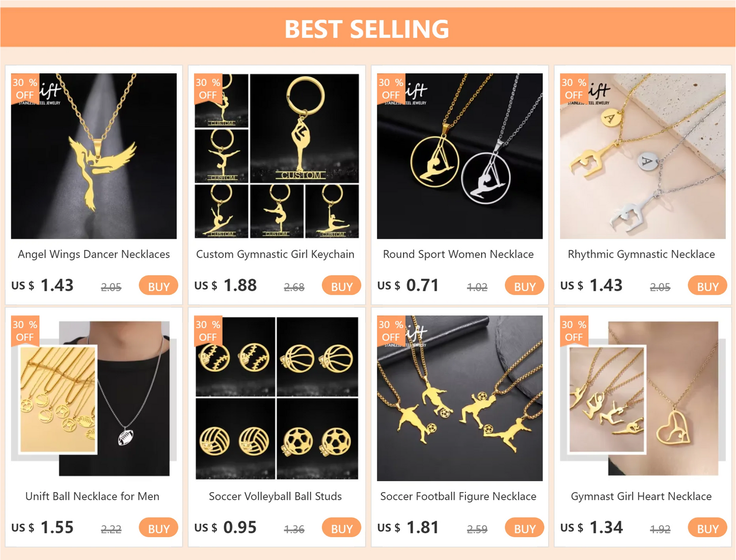The width and height of the screenshot is (736, 560).
Task: Open the Soccer Volleyball Ball Studs image
Action: coord(277,398)
